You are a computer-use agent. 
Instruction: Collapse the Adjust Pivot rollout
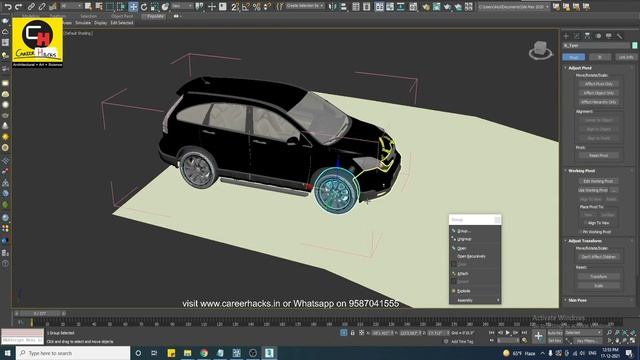(x=580, y=68)
